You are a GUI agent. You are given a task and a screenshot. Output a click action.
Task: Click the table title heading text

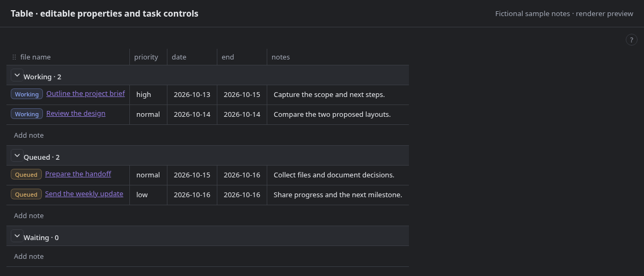point(105,13)
